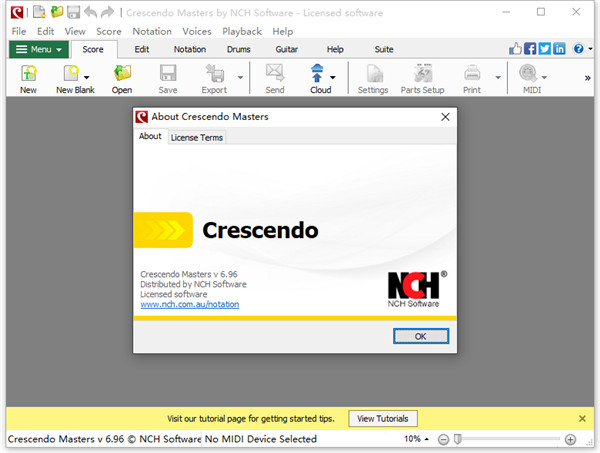Click the LinkedIn share icon
600x453 pixels.
(558, 48)
